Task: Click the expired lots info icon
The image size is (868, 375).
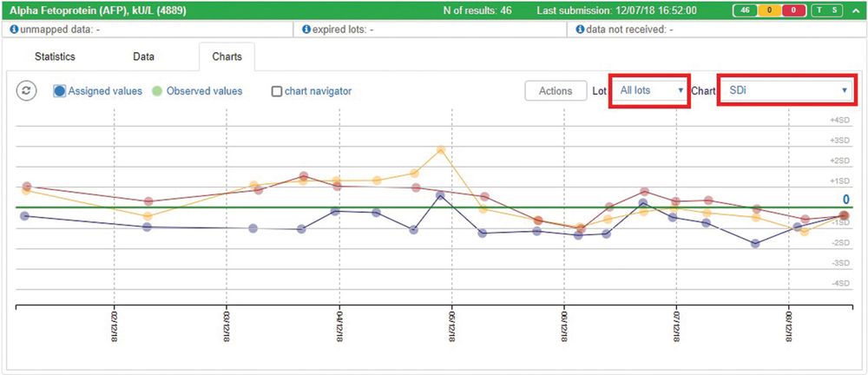Action: pos(306,30)
